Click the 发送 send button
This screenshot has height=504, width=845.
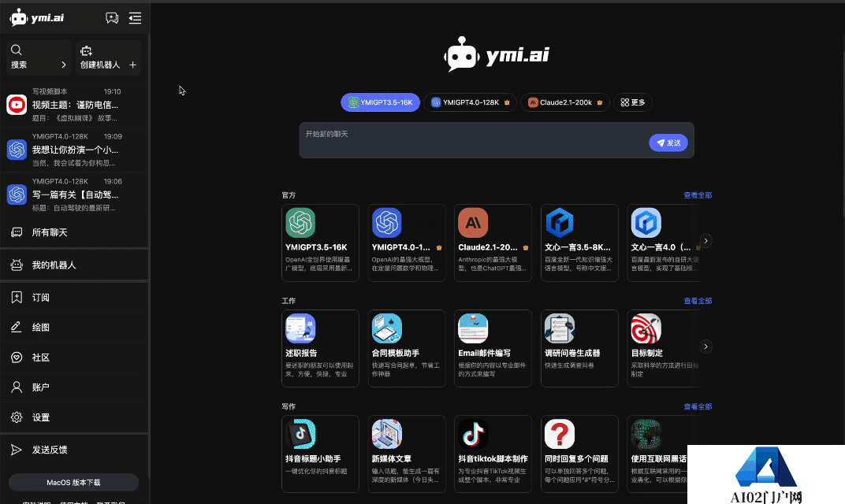click(668, 143)
